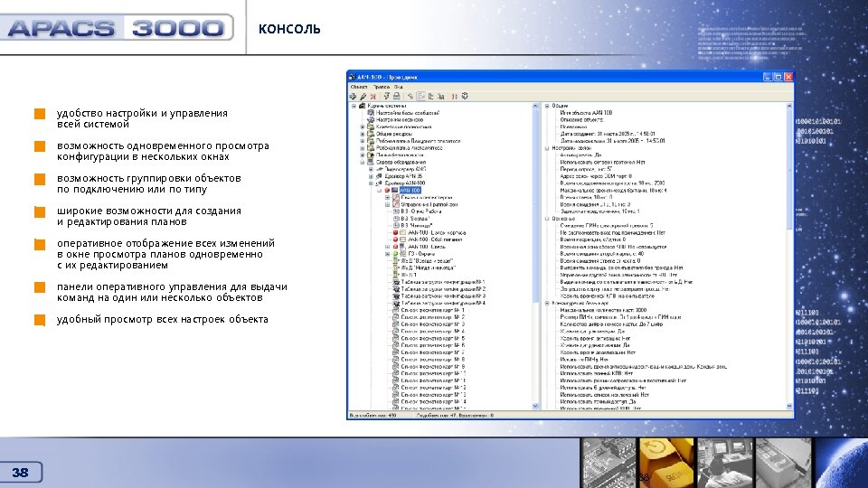Click icon of "Список форматов карт № 5"

click(x=396, y=338)
